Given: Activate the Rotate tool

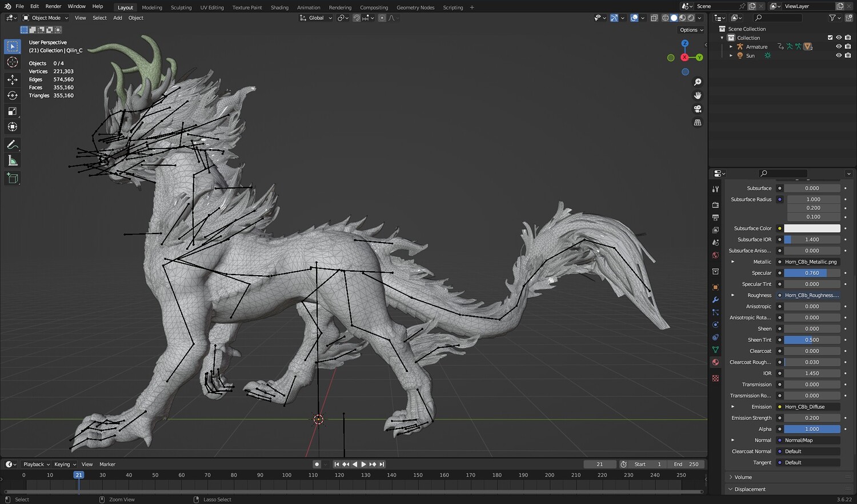Looking at the screenshot, I should [13, 95].
